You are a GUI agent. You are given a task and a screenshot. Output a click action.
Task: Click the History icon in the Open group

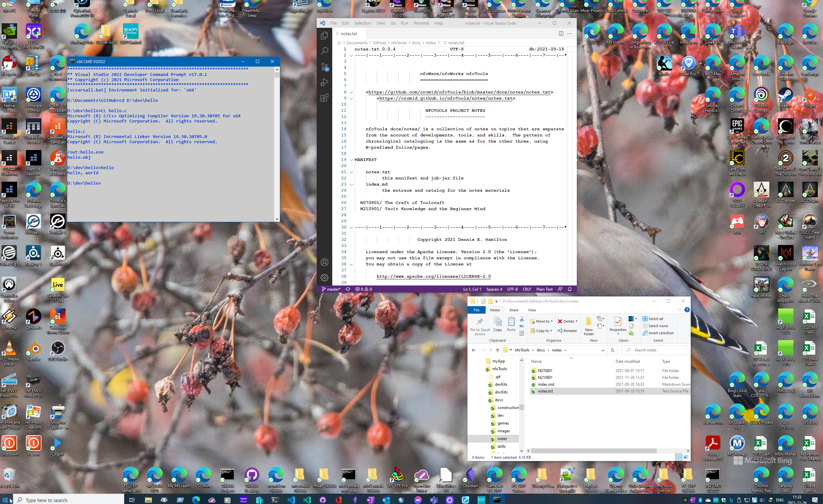631,333
